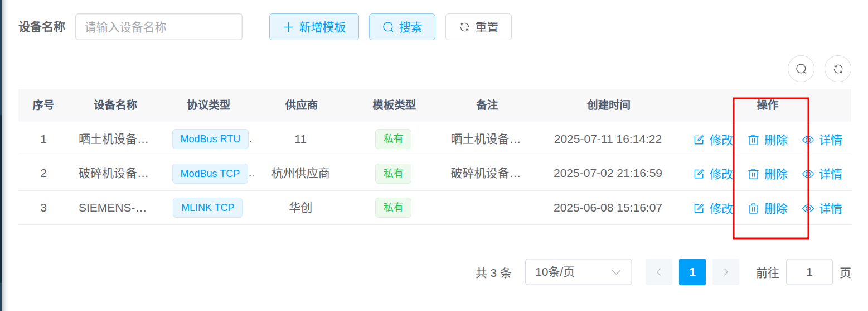Click trash icon for SIEMENS row
The image size is (868, 311).
point(753,209)
